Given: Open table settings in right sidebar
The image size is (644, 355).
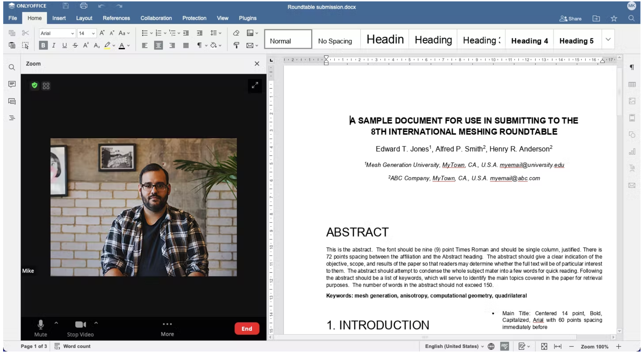Looking at the screenshot, I should click(x=632, y=84).
